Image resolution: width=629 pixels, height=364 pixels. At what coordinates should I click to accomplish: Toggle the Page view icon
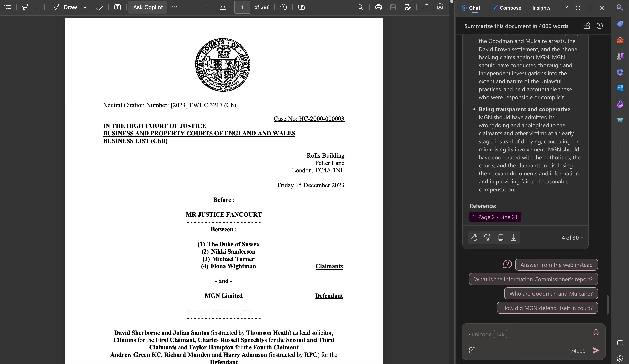click(x=301, y=7)
